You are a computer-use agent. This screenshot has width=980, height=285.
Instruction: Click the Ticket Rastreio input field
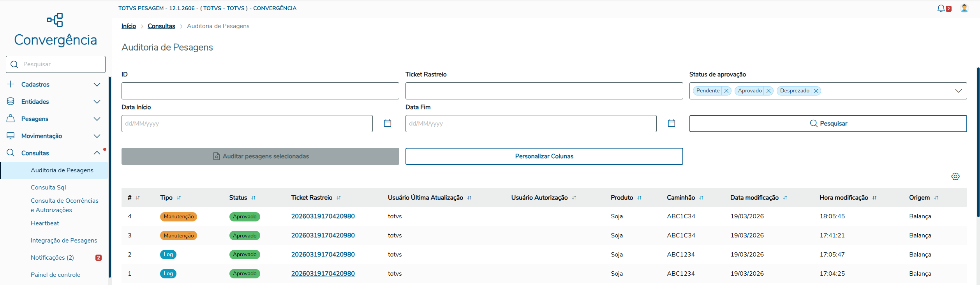coord(544,91)
